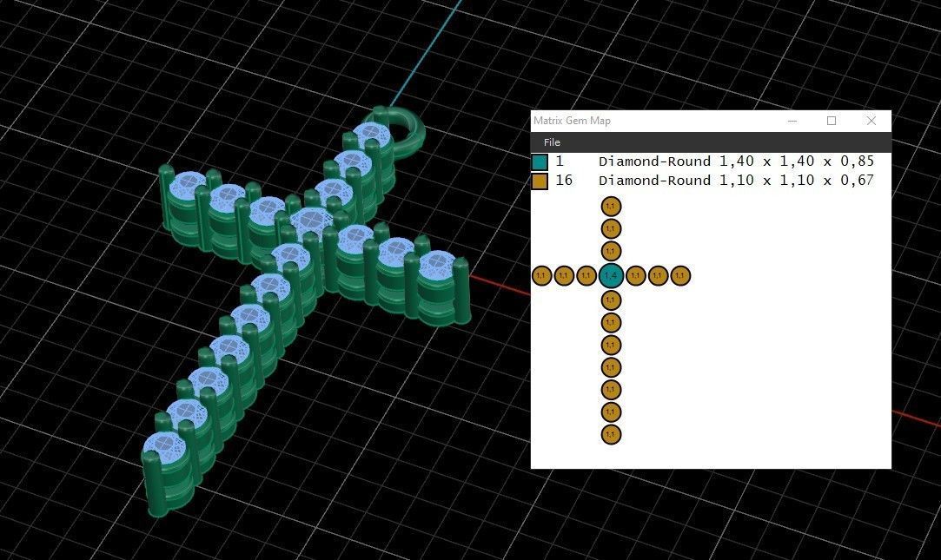Select the gold gem immediately left of the teal gem

click(x=586, y=276)
